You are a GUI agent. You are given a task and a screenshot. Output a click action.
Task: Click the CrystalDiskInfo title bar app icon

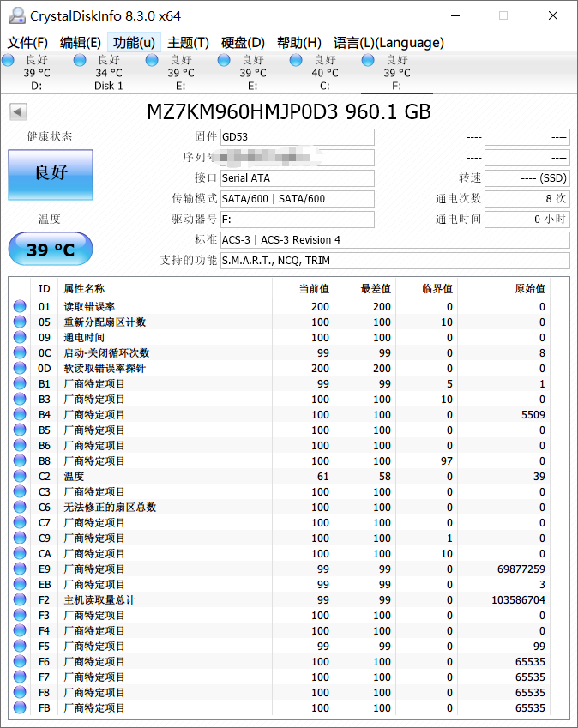tap(16, 15)
